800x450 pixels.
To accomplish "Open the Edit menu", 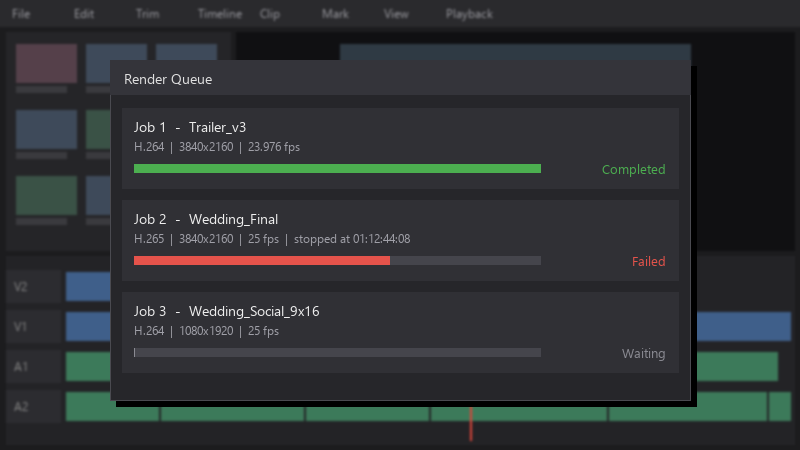I will click(x=84, y=14).
